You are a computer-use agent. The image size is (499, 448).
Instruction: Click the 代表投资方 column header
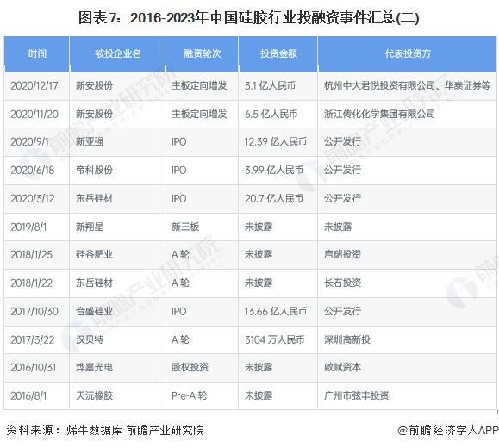[408, 53]
